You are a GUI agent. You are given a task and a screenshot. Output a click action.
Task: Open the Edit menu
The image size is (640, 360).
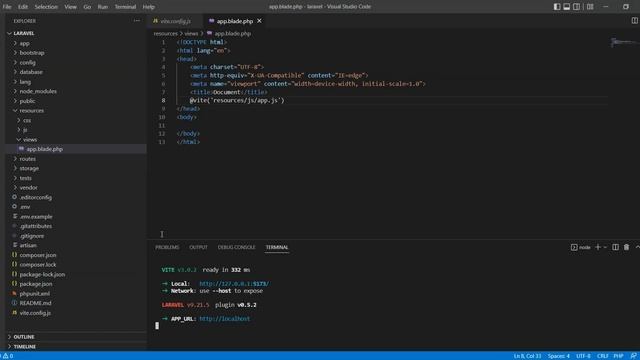pos(23,7)
